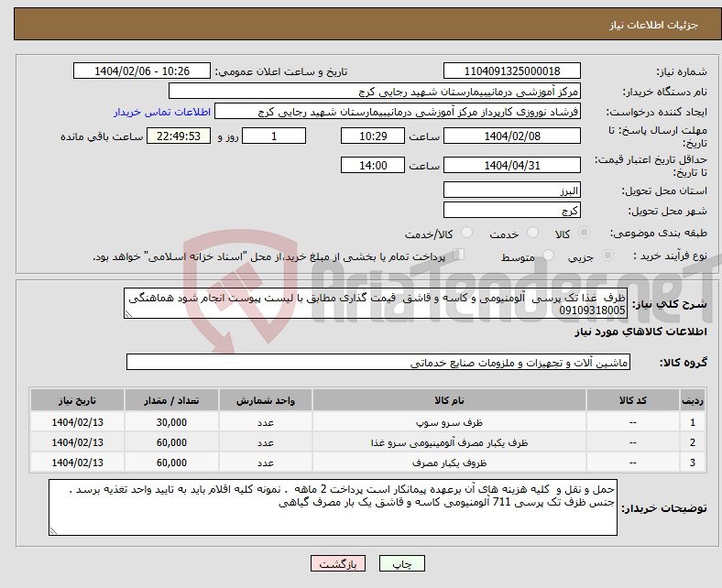Select the کالا radio button
The image size is (722, 588).
pyautogui.click(x=585, y=234)
